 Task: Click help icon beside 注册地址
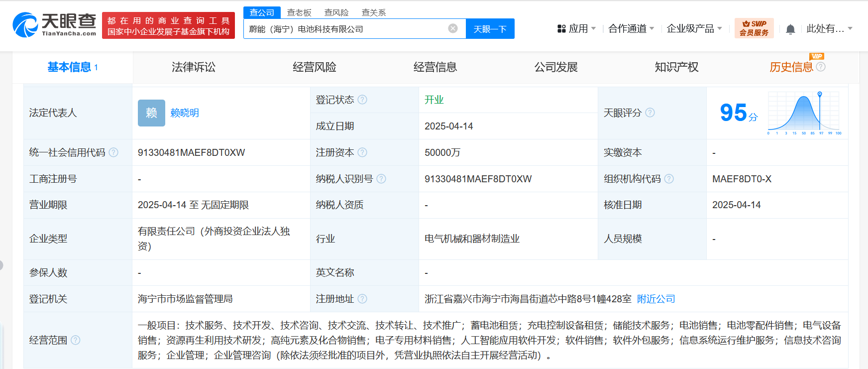point(362,299)
